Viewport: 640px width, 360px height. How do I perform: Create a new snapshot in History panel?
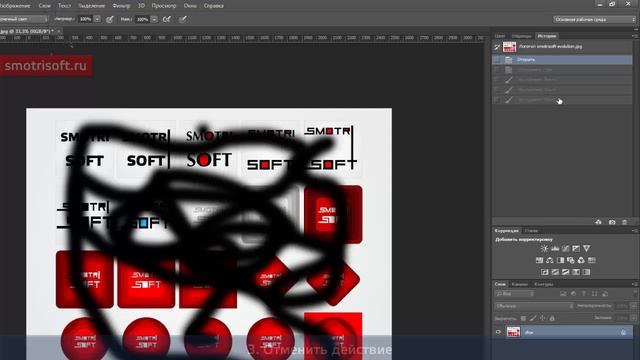coord(612,222)
